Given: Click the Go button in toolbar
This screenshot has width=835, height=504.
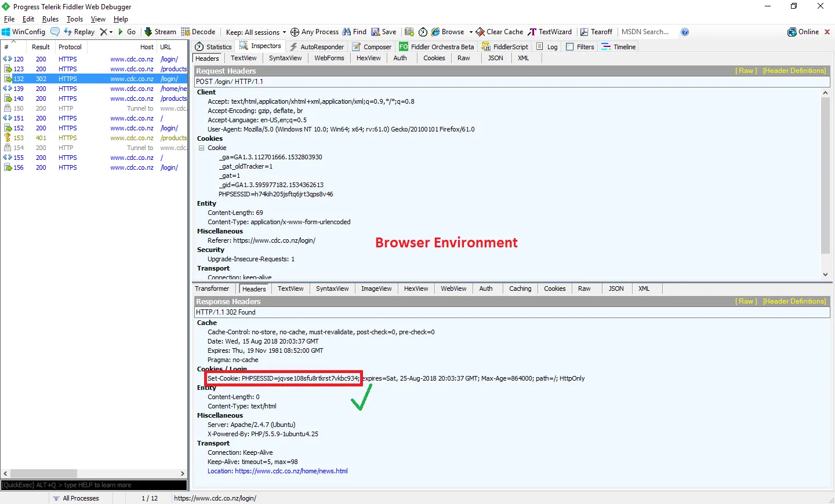Looking at the screenshot, I should 127,32.
